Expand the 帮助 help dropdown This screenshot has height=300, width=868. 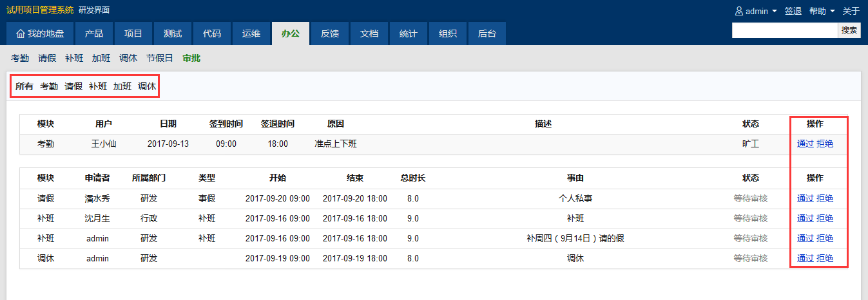[x=822, y=11]
